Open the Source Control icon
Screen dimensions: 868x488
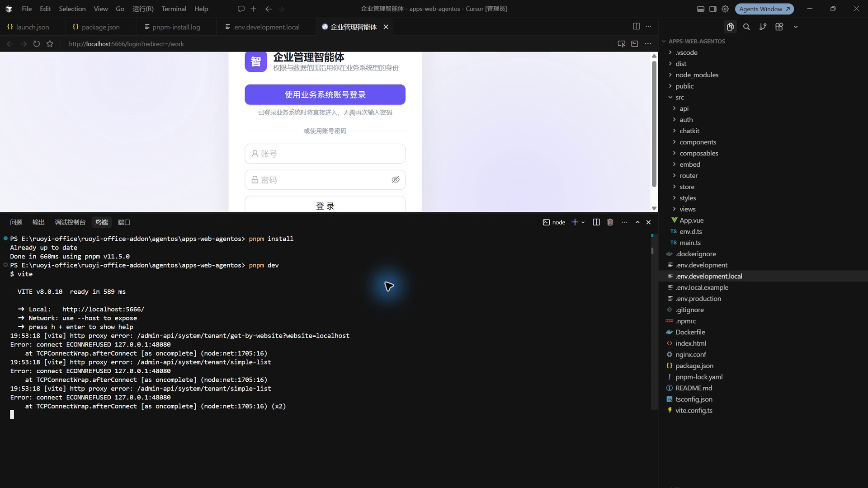coord(763,27)
